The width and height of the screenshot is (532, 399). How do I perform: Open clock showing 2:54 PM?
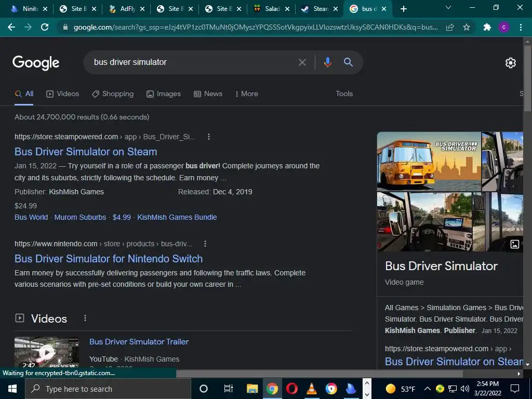click(x=487, y=389)
